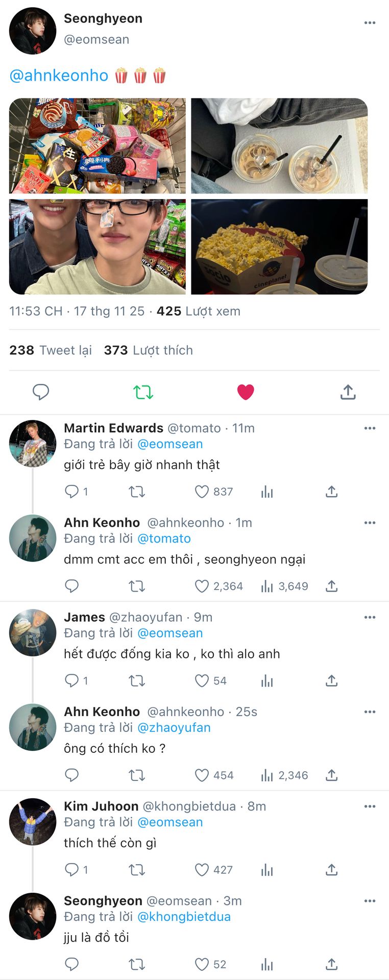Open analytics for Kim Juhoon's reply
The width and height of the screenshot is (389, 980).
[267, 869]
